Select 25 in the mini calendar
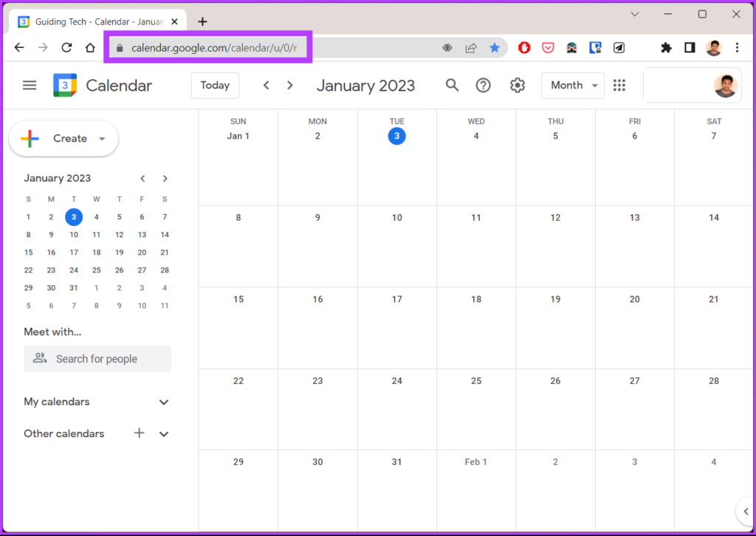 click(x=97, y=270)
